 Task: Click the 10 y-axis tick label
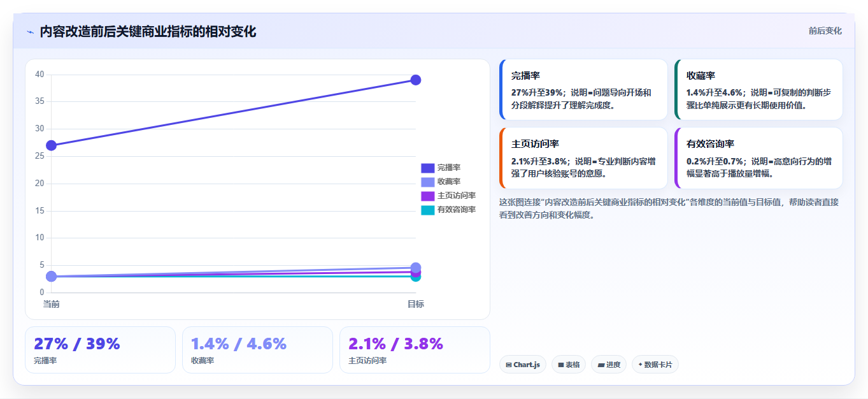click(39, 238)
